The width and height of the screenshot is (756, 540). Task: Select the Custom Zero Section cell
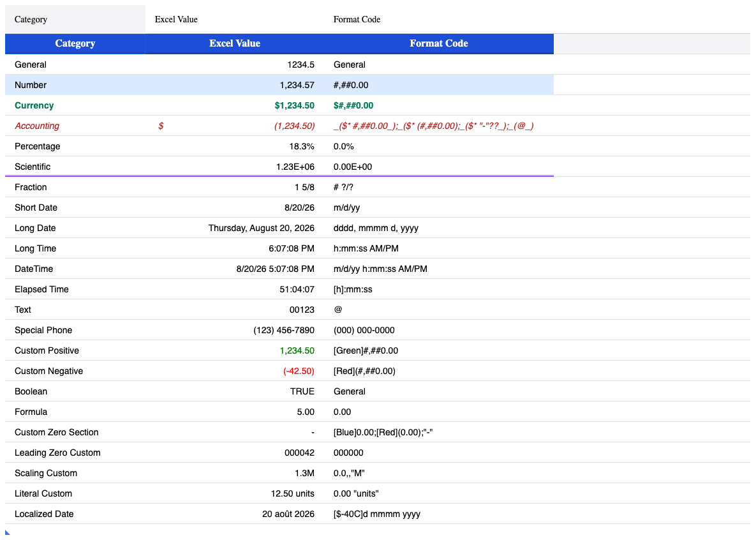(75, 432)
